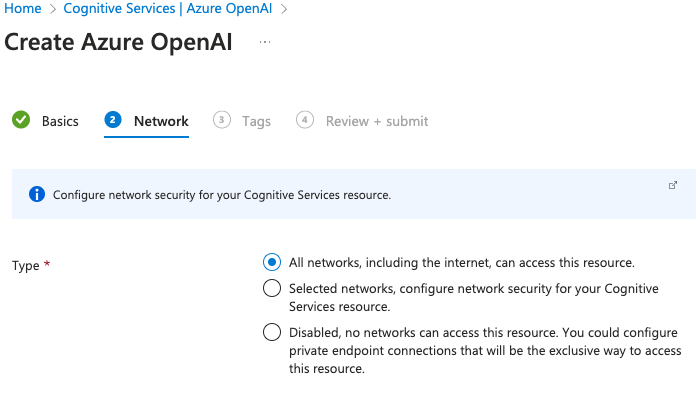Click the chevron after the Azure OpenAI breadcrumb

pyautogui.click(x=285, y=9)
